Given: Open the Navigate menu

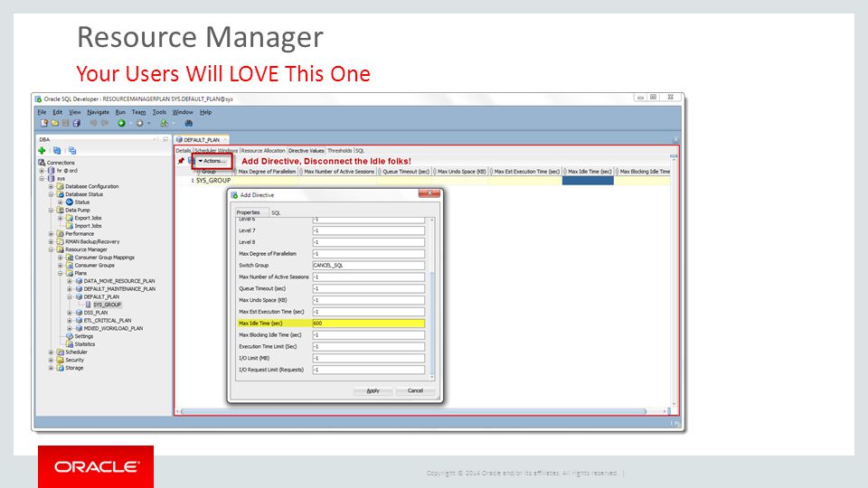Looking at the screenshot, I should tap(98, 112).
